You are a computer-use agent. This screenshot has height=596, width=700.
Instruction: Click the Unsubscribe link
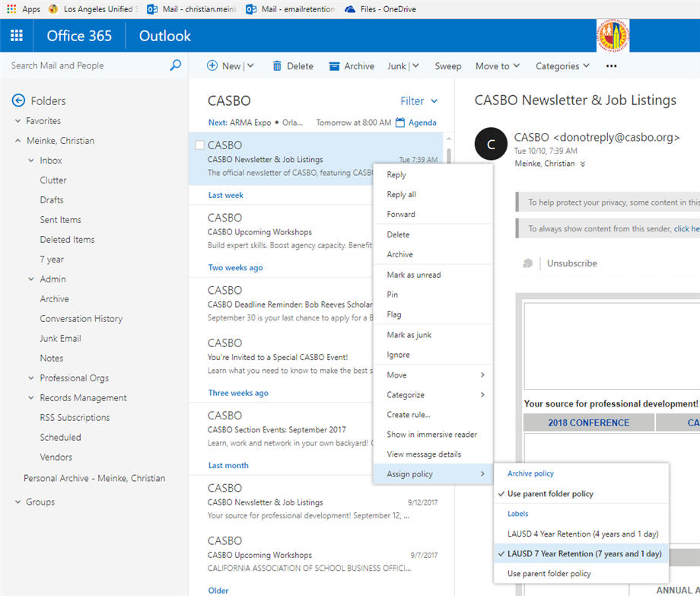(572, 263)
